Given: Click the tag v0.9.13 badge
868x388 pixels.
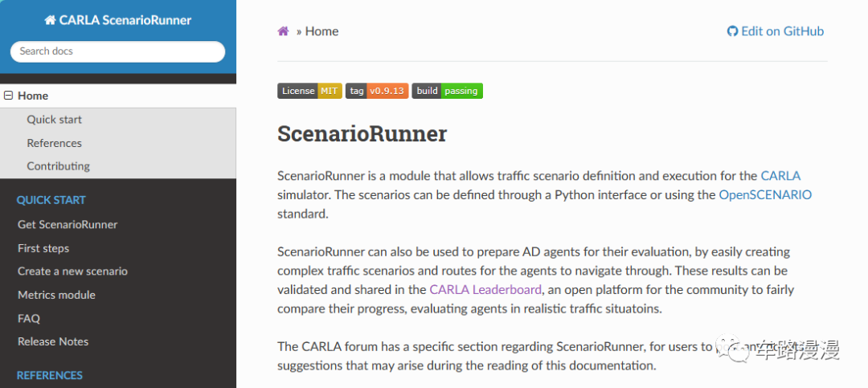Looking at the screenshot, I should [x=377, y=91].
